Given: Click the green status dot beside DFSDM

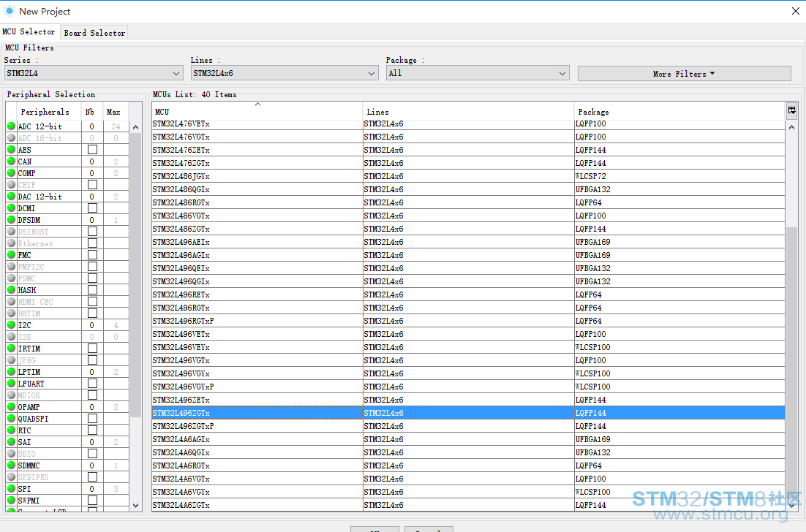Looking at the screenshot, I should [11, 220].
